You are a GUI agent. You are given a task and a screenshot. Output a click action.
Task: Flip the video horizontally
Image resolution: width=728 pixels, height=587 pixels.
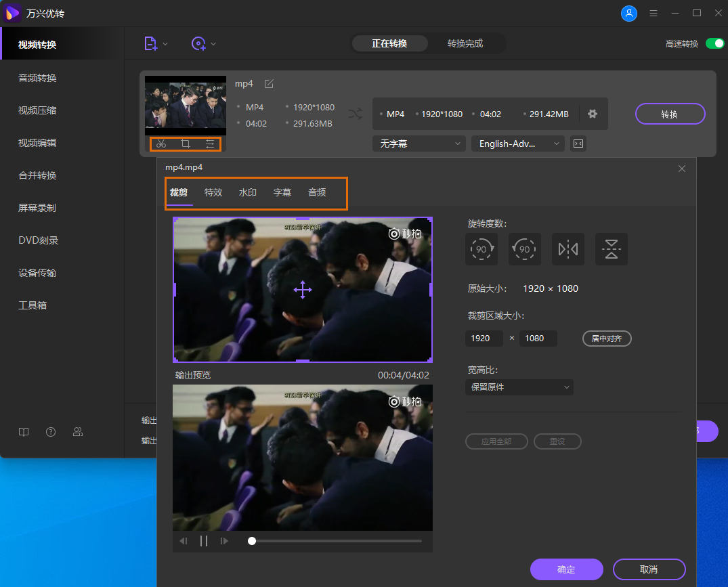[x=568, y=249]
